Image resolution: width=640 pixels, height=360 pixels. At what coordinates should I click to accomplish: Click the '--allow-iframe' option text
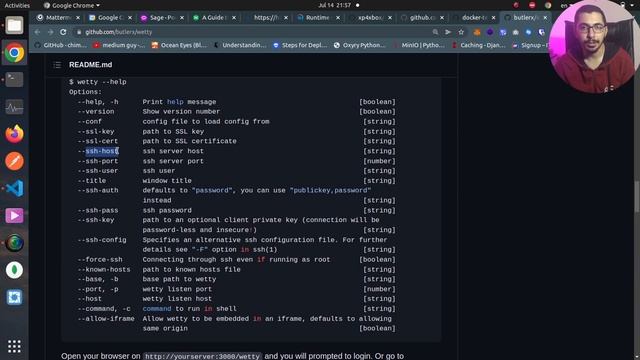coord(106,319)
